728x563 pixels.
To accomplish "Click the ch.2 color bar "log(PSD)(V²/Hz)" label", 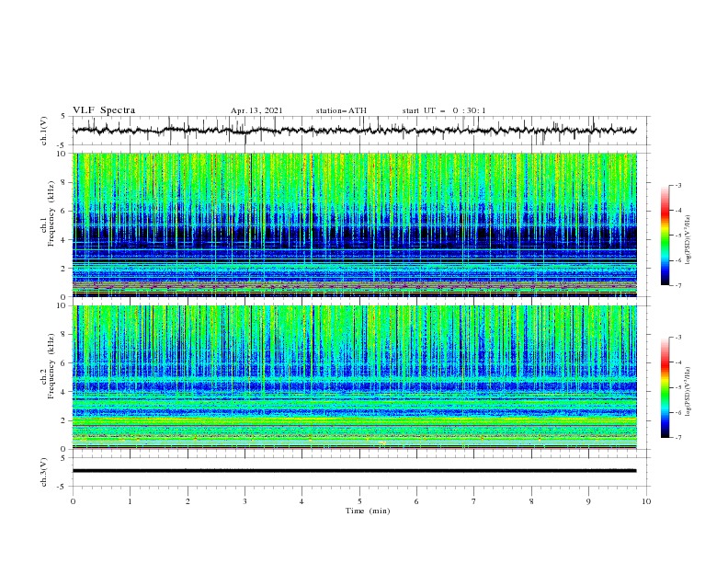I will click(x=688, y=392).
